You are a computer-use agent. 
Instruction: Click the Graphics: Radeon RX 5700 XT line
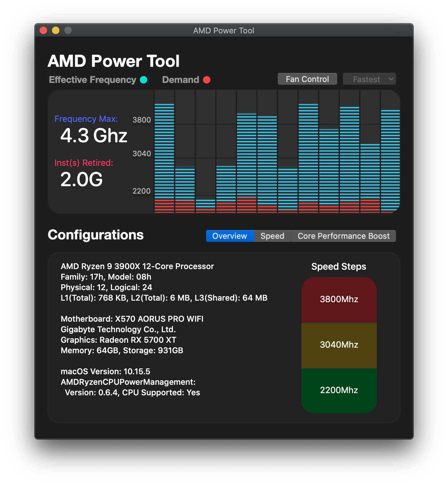point(118,340)
